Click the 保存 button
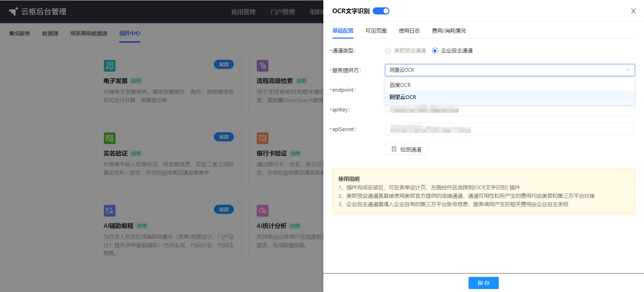Viewport: 644px width, 292px height. [x=483, y=283]
